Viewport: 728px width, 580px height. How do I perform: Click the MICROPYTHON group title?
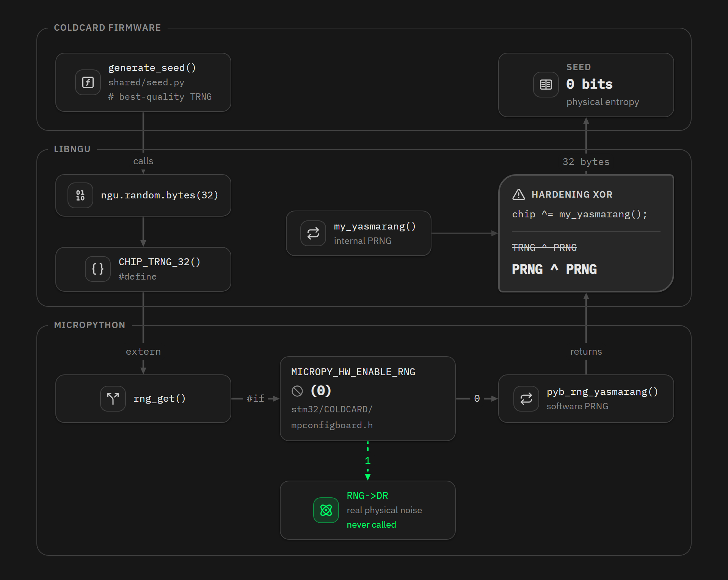[89, 325]
